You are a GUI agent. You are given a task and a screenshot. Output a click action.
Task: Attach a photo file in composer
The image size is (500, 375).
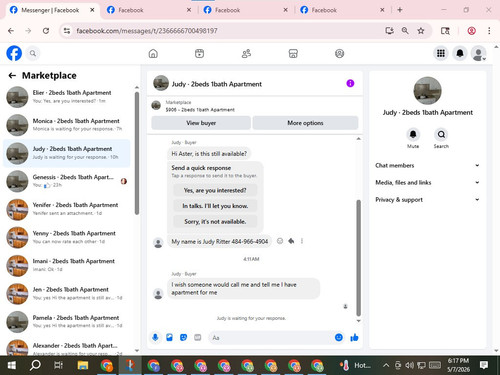[x=169, y=337]
